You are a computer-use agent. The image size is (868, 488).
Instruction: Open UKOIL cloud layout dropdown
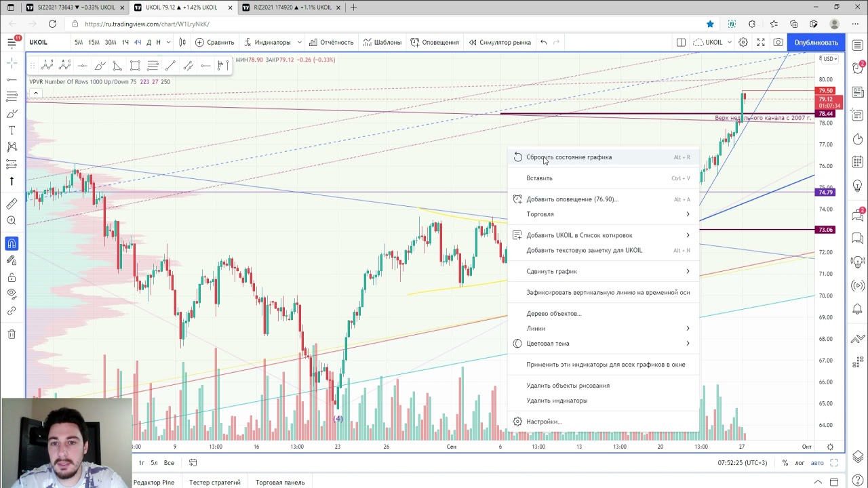click(x=712, y=42)
